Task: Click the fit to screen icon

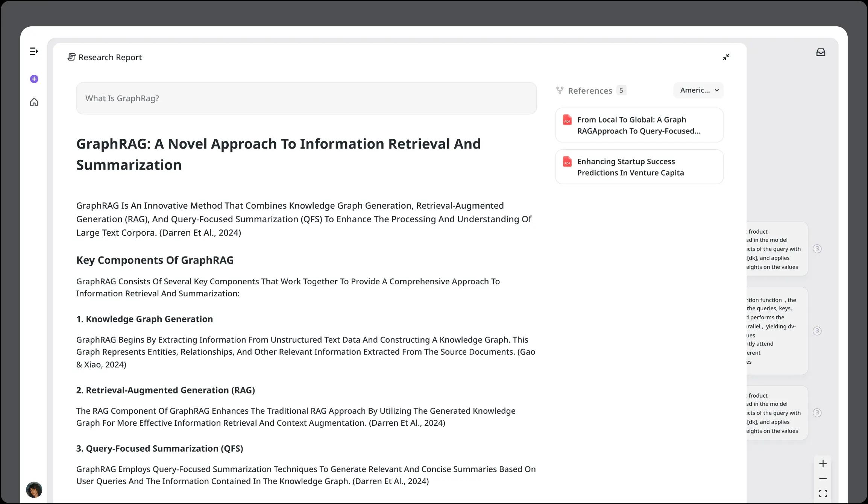Action: [x=823, y=493]
